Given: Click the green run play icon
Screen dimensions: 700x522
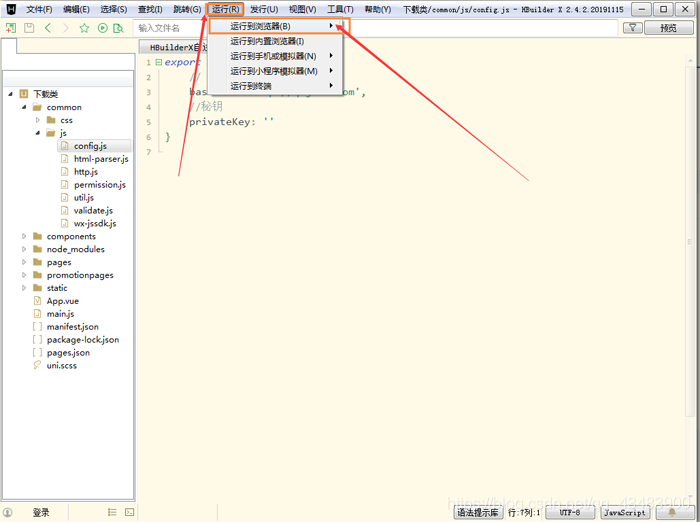Looking at the screenshot, I should pyautogui.click(x=102, y=28).
